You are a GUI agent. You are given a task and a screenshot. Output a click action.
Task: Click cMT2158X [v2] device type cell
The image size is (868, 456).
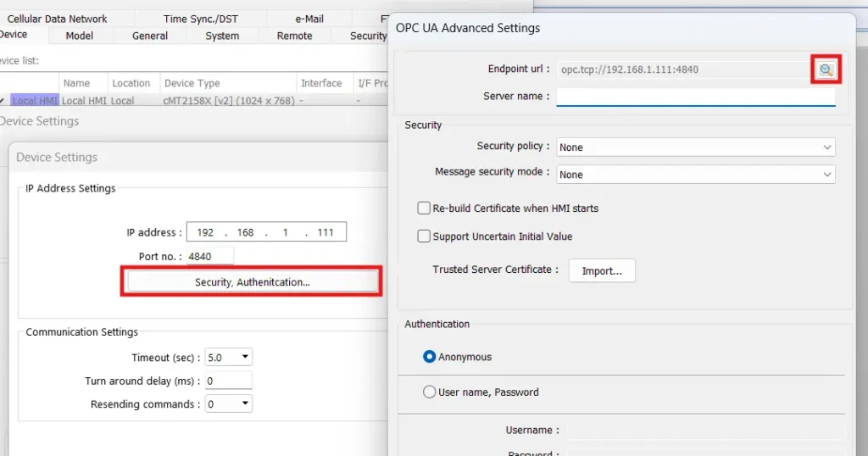229,101
